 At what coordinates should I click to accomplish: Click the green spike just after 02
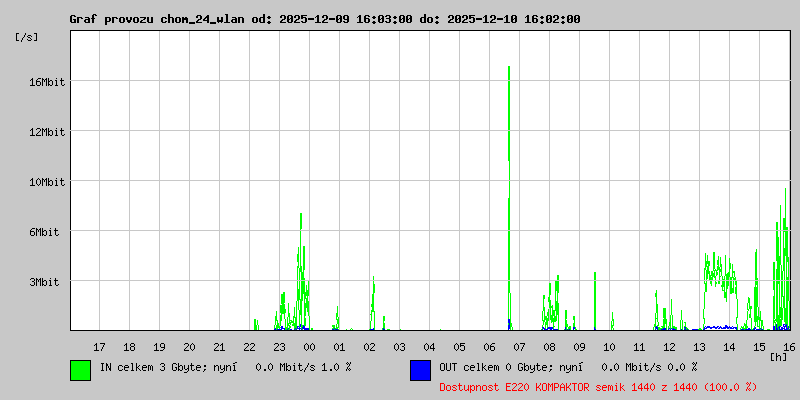click(373, 303)
